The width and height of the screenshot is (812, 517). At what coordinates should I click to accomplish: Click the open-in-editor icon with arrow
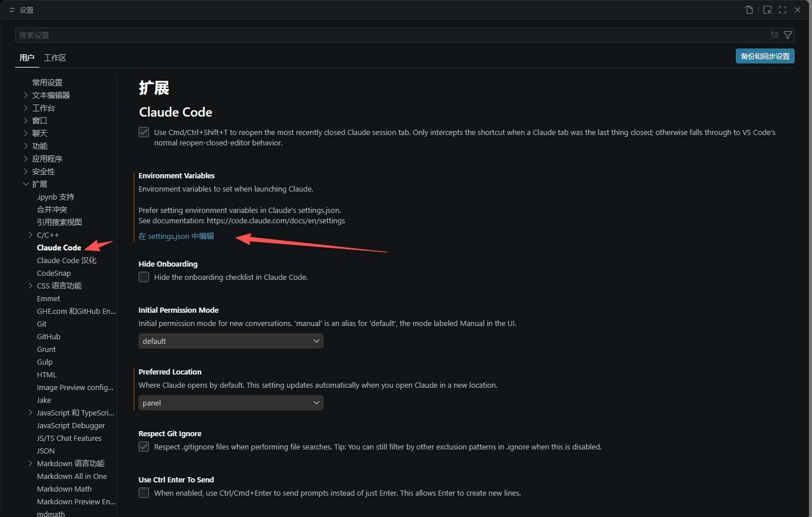tap(768, 10)
